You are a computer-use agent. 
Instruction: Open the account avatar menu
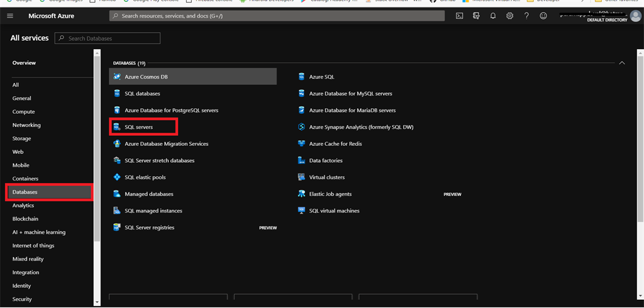635,16
